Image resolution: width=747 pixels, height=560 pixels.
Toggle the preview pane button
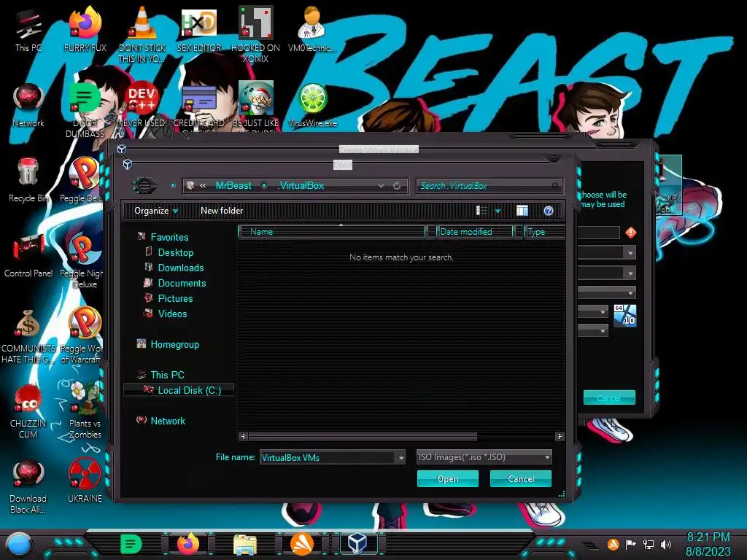point(522,211)
